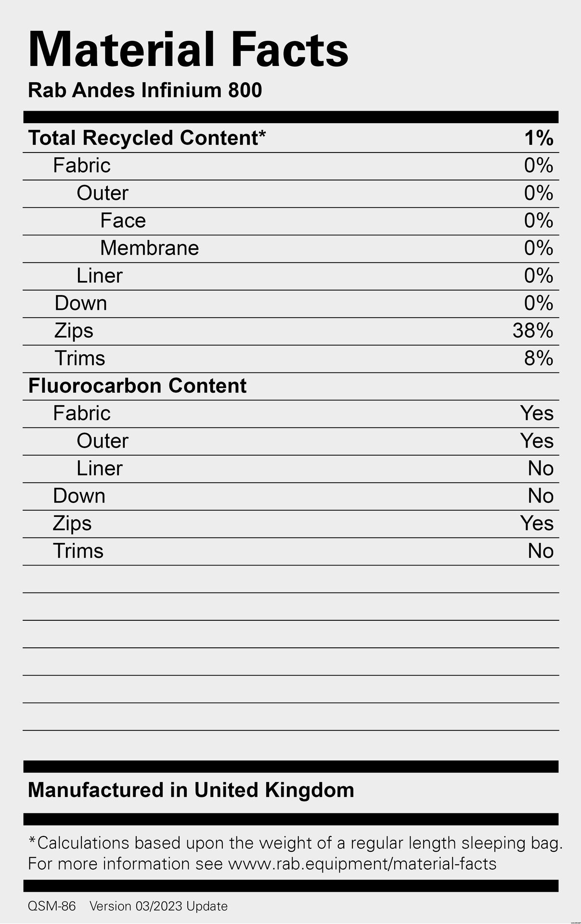581x924 pixels.
Task: Open the www.rab.equipment/material-facts link
Action: point(362,864)
